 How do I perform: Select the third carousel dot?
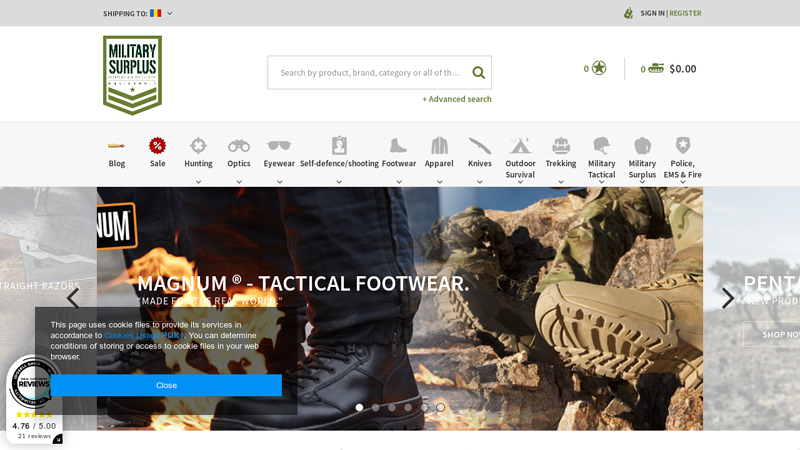pos(392,407)
